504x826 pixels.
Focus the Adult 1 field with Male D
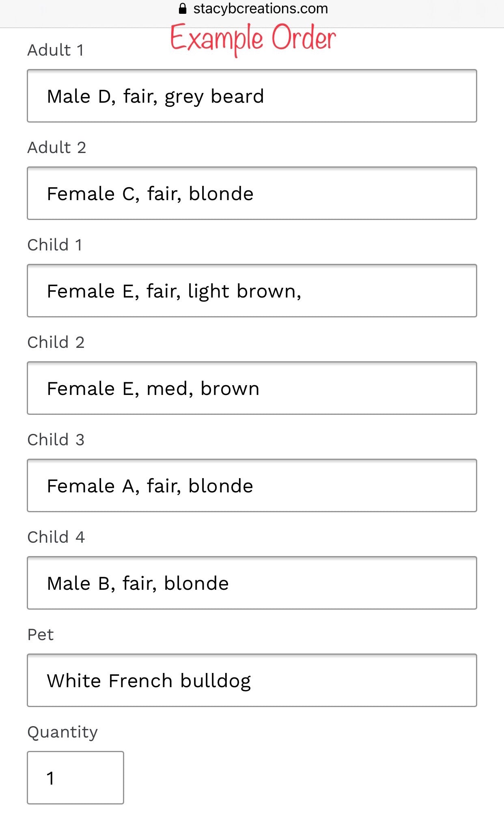point(252,96)
